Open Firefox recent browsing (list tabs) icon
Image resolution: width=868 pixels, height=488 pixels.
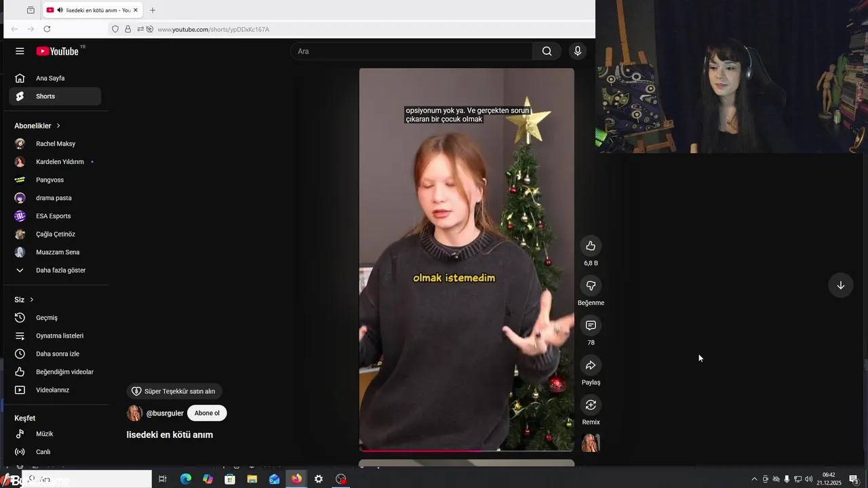tap(31, 10)
